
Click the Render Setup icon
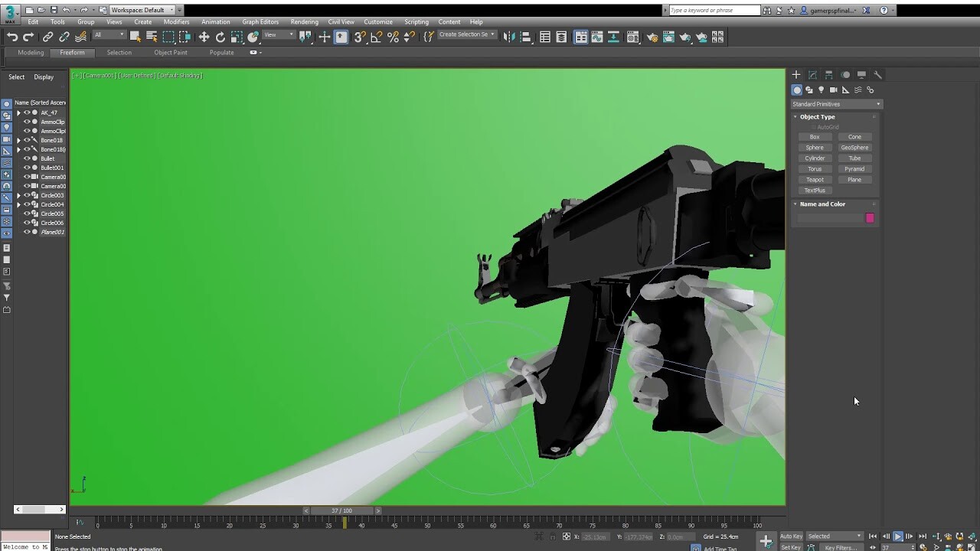pyautogui.click(x=653, y=36)
